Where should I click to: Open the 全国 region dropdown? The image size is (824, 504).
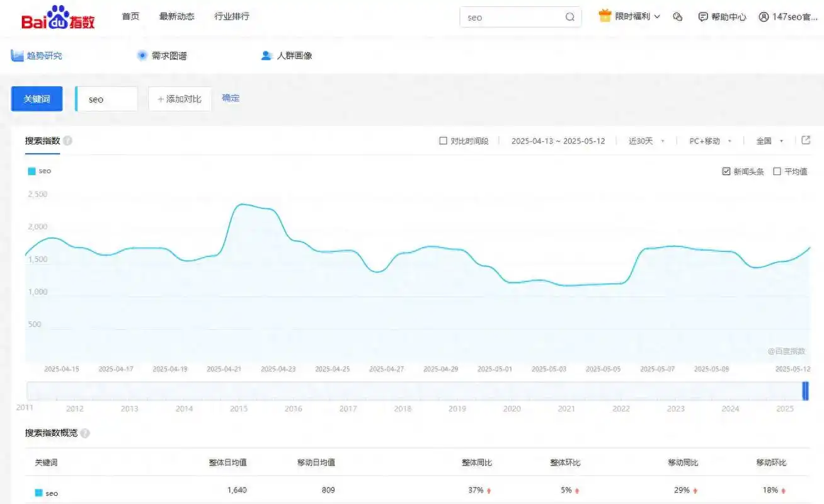click(x=764, y=141)
